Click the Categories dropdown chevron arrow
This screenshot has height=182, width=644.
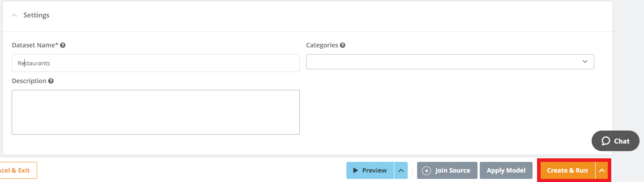click(585, 62)
